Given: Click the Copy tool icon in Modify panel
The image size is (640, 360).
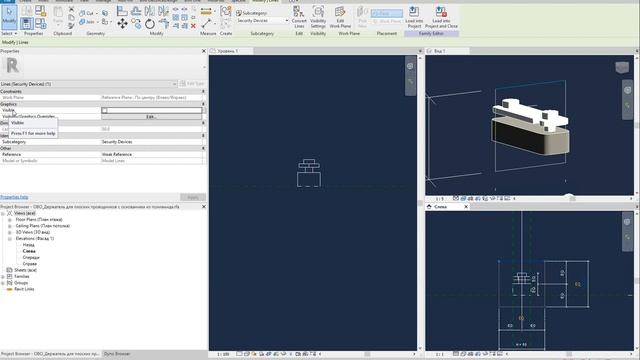Looking at the screenshot, I should tap(136, 24).
